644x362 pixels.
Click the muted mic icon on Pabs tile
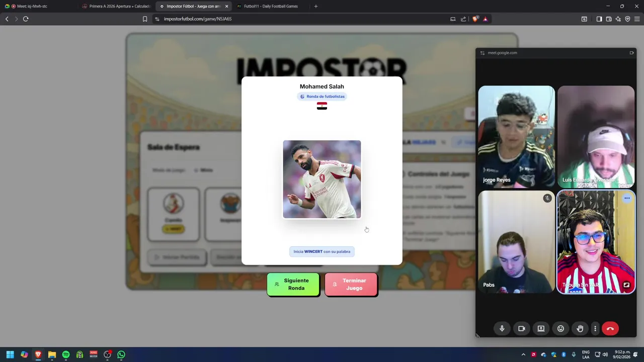coord(547,198)
